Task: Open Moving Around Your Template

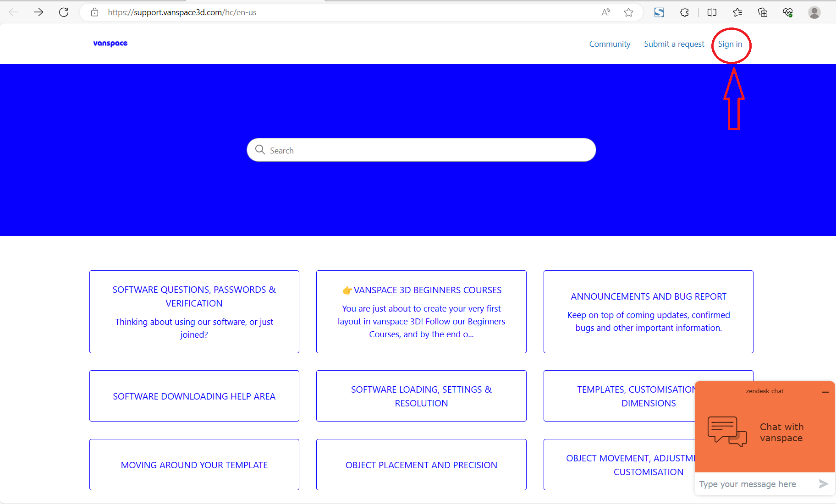Action: pos(194,465)
